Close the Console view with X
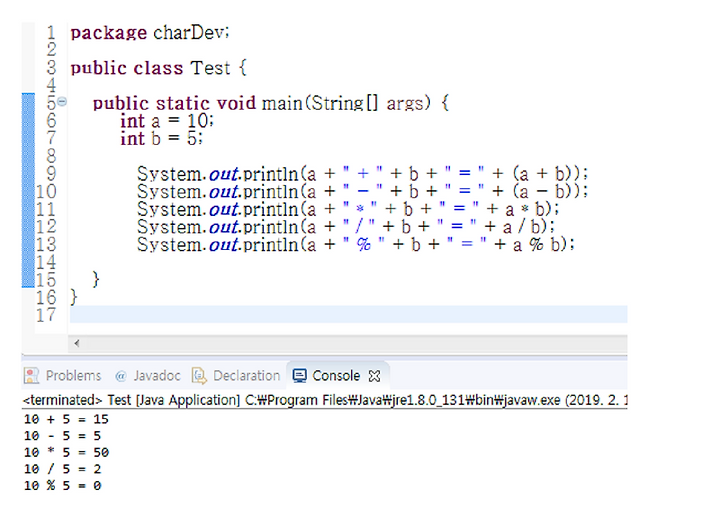 click(374, 376)
